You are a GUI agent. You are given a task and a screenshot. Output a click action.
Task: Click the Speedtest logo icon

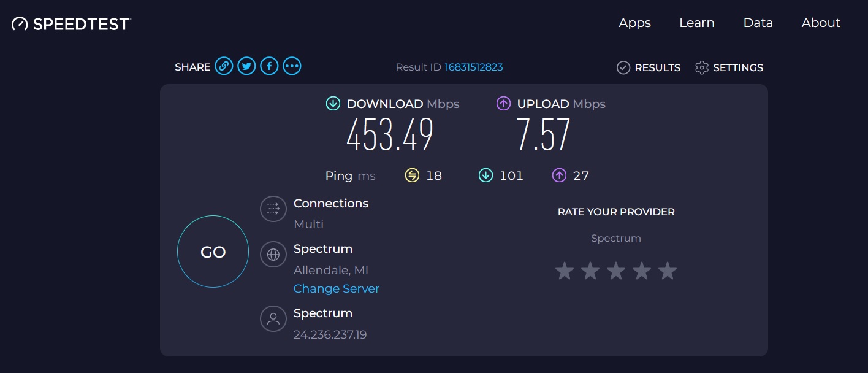tap(20, 24)
